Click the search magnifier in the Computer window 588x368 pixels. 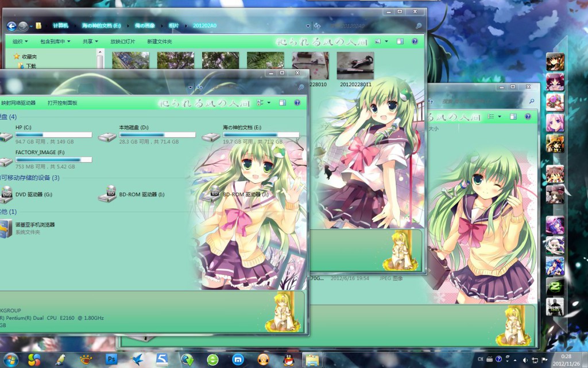pos(301,87)
